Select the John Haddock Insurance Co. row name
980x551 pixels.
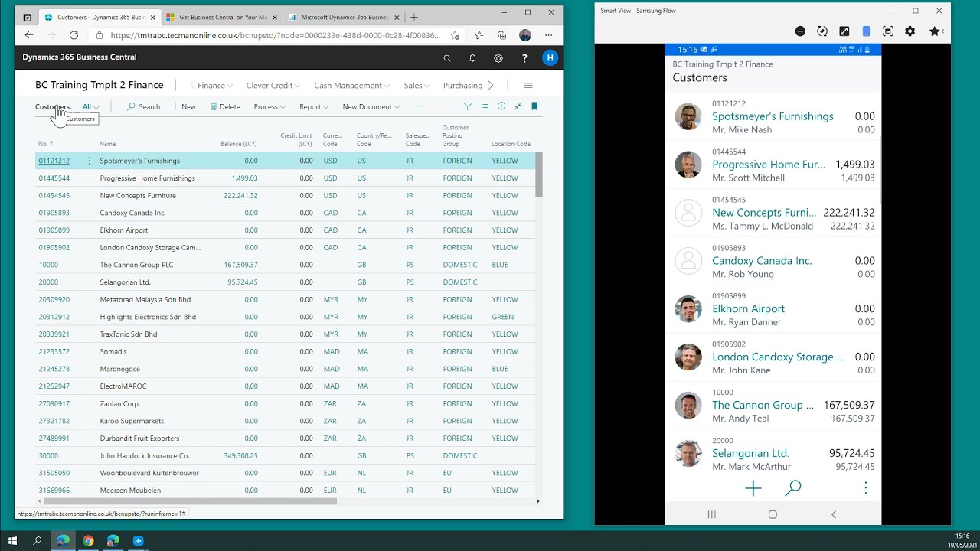[x=145, y=455]
